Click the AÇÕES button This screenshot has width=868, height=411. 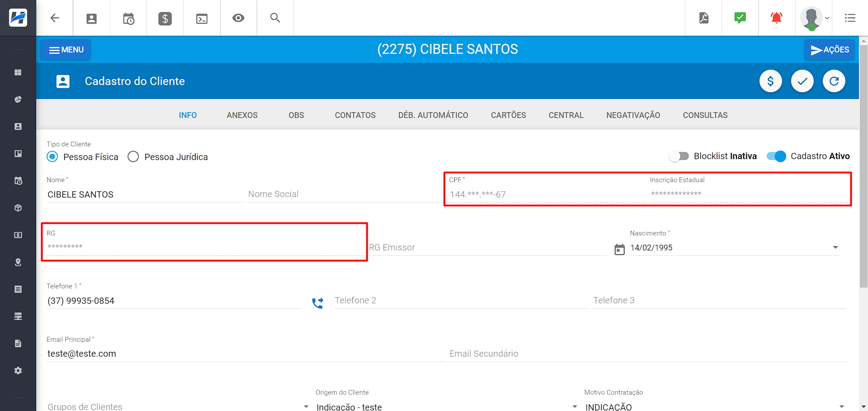pyautogui.click(x=830, y=50)
